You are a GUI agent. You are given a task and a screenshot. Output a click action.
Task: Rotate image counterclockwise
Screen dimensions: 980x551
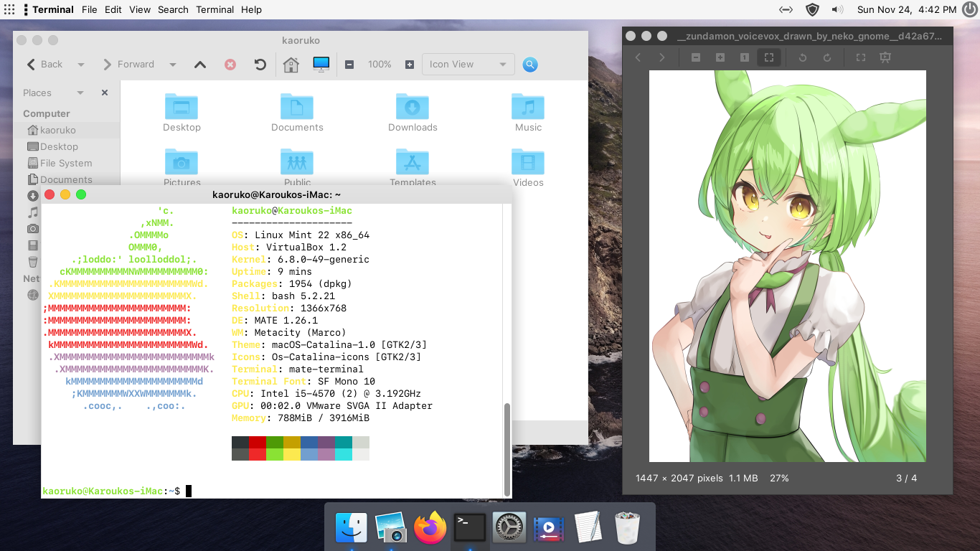803,57
